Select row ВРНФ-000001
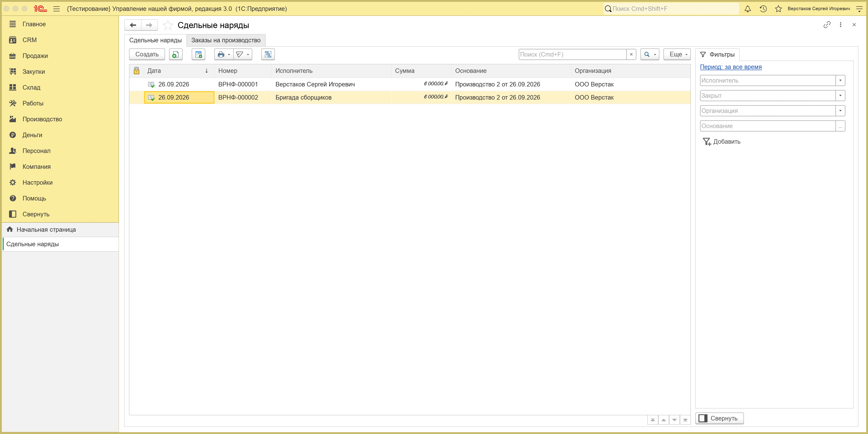This screenshot has height=434, width=868. tap(410, 84)
